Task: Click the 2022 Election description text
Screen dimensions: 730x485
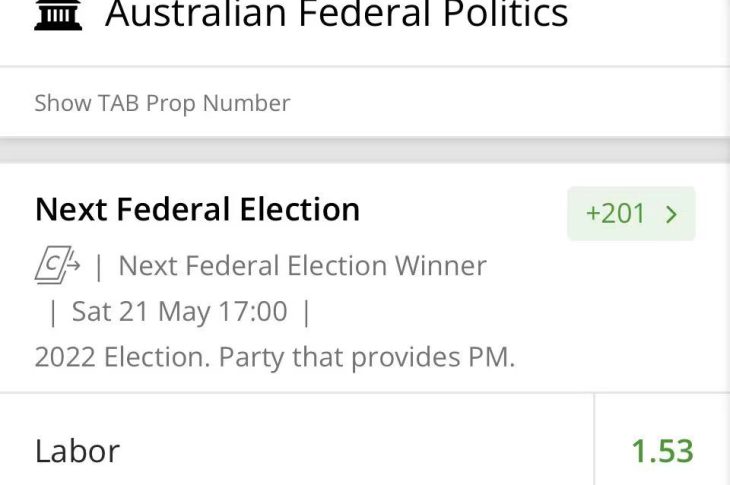Action: pos(274,357)
